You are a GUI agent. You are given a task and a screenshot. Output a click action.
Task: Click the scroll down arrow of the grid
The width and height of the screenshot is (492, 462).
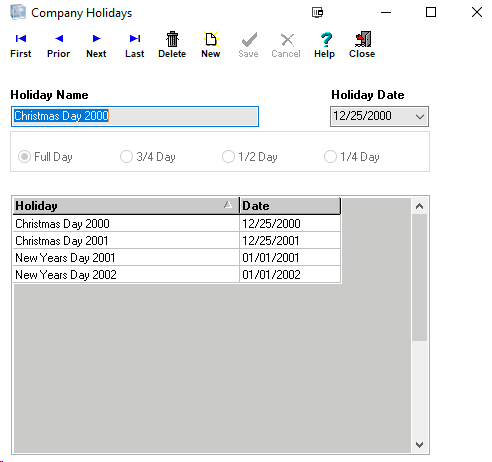tap(419, 445)
